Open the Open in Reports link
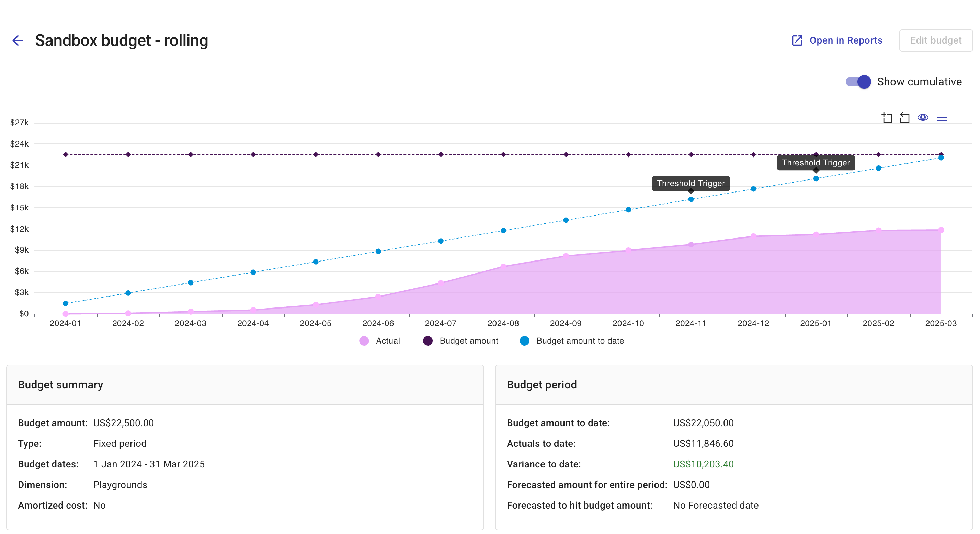 [845, 40]
